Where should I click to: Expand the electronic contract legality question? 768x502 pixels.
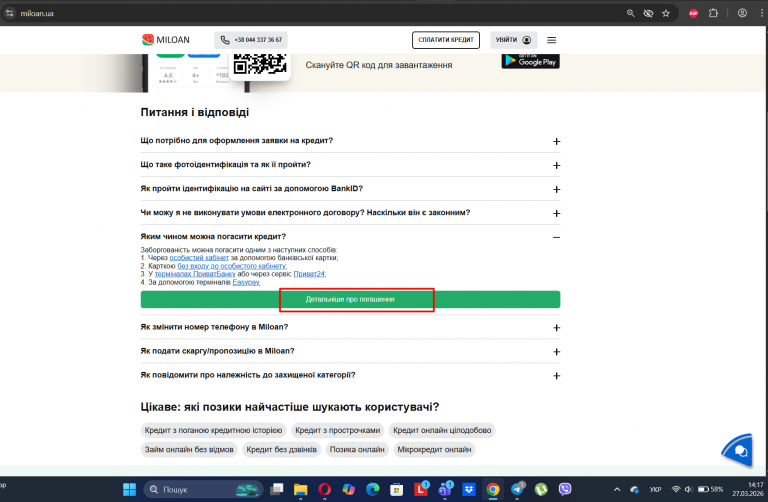pos(350,213)
